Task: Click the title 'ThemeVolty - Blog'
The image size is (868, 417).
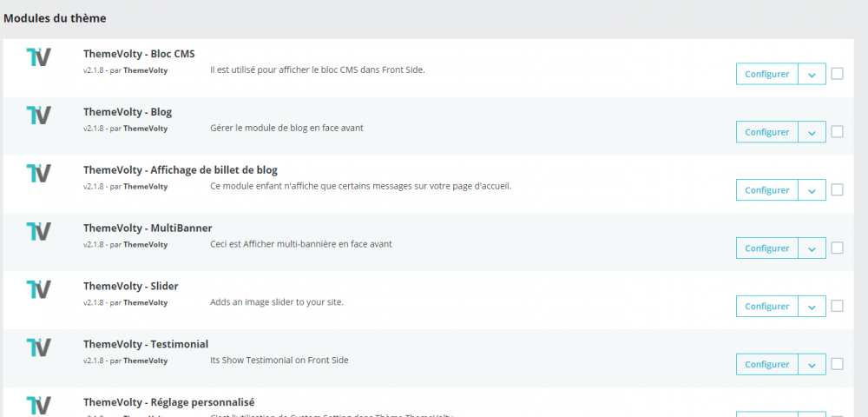Action: point(128,112)
